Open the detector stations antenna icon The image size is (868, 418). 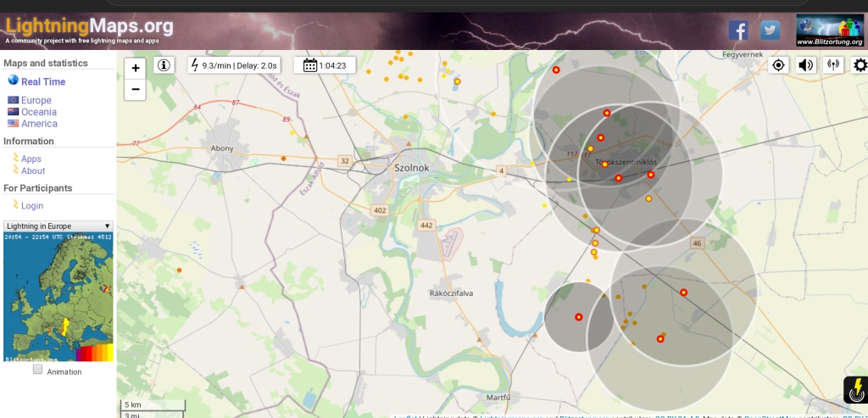click(832, 65)
